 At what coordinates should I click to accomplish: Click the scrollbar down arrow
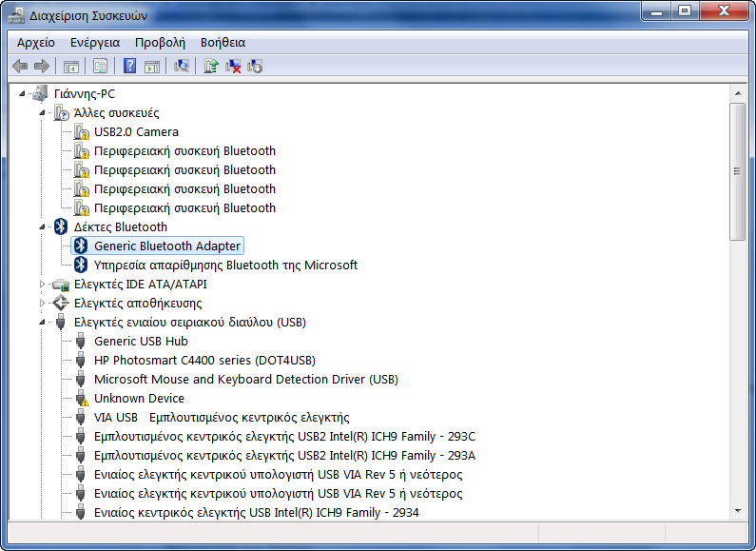(x=738, y=511)
